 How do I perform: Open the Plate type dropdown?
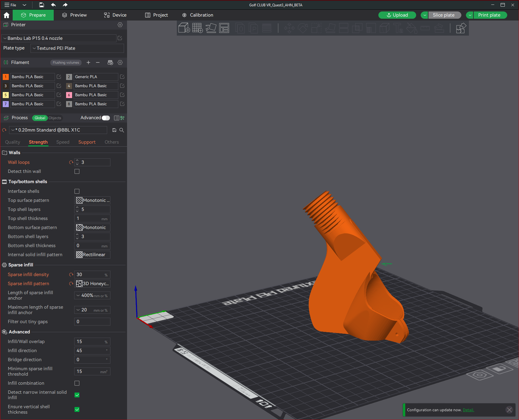[x=77, y=48]
